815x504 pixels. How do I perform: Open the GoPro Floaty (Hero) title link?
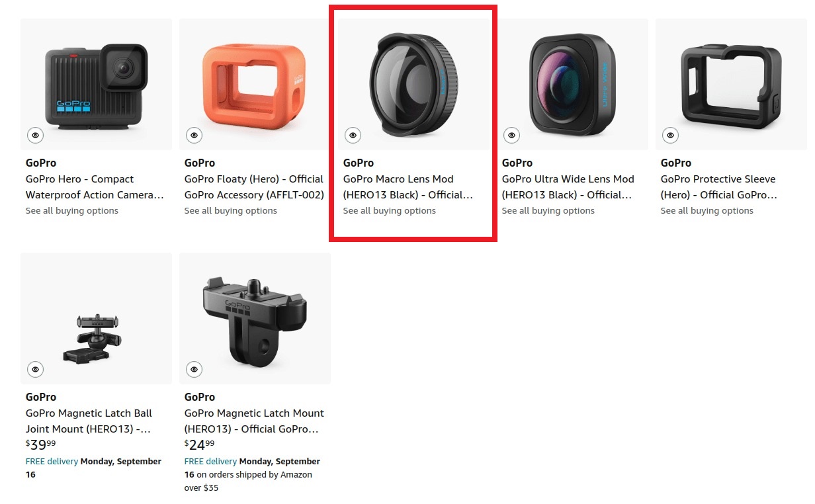tap(254, 187)
